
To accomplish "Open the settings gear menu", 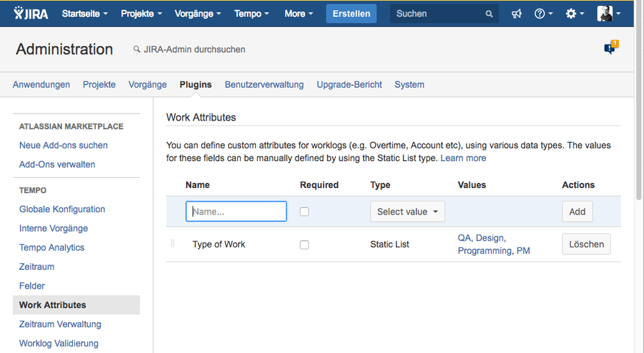I will (x=574, y=14).
